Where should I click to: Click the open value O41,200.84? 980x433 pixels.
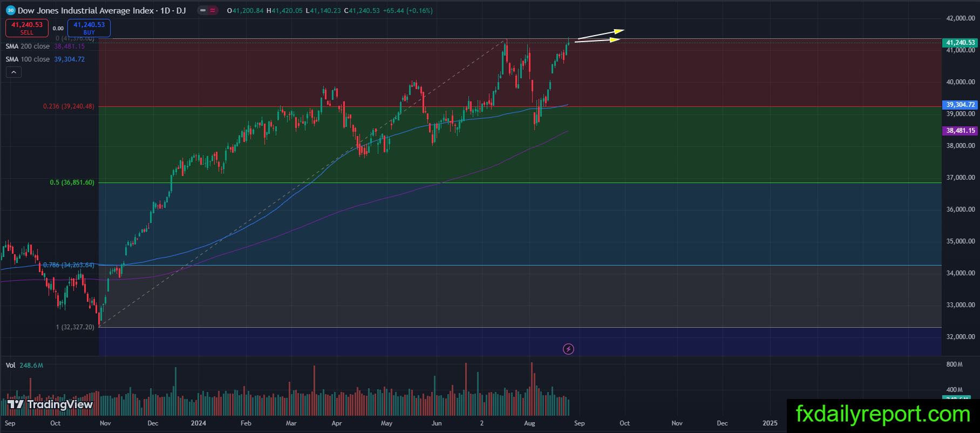coord(246,10)
